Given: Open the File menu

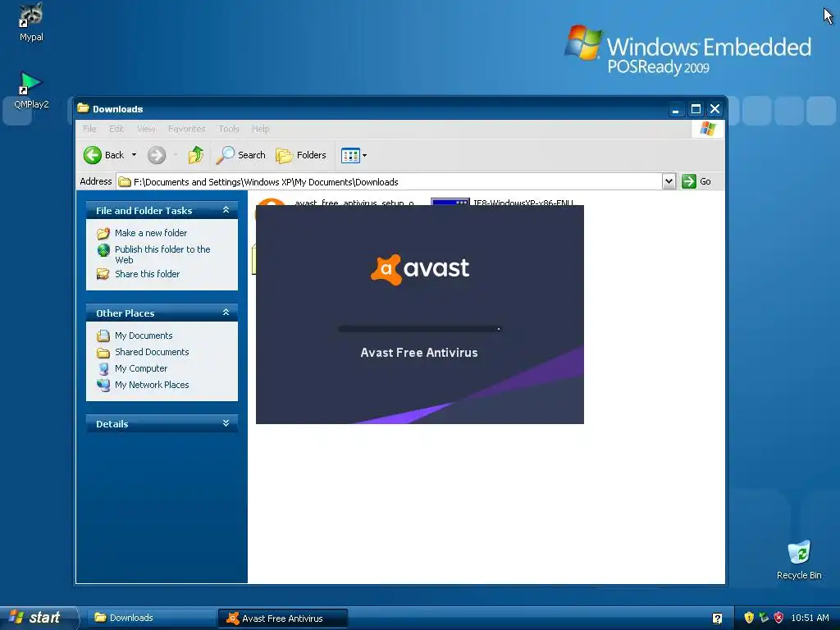Looking at the screenshot, I should (x=89, y=129).
